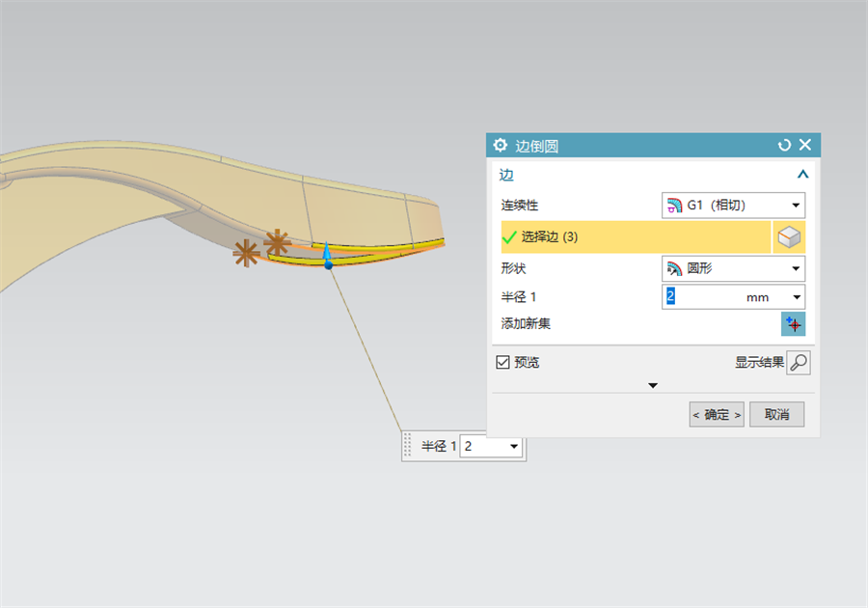Screen dimensions: 868x608
Task: Click the 显示结果 label
Action: tap(759, 363)
